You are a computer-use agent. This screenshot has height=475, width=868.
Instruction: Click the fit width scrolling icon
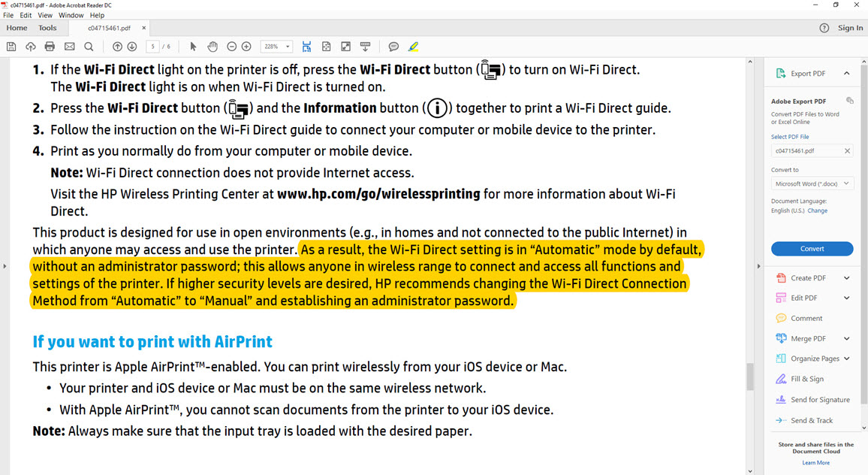(306, 47)
